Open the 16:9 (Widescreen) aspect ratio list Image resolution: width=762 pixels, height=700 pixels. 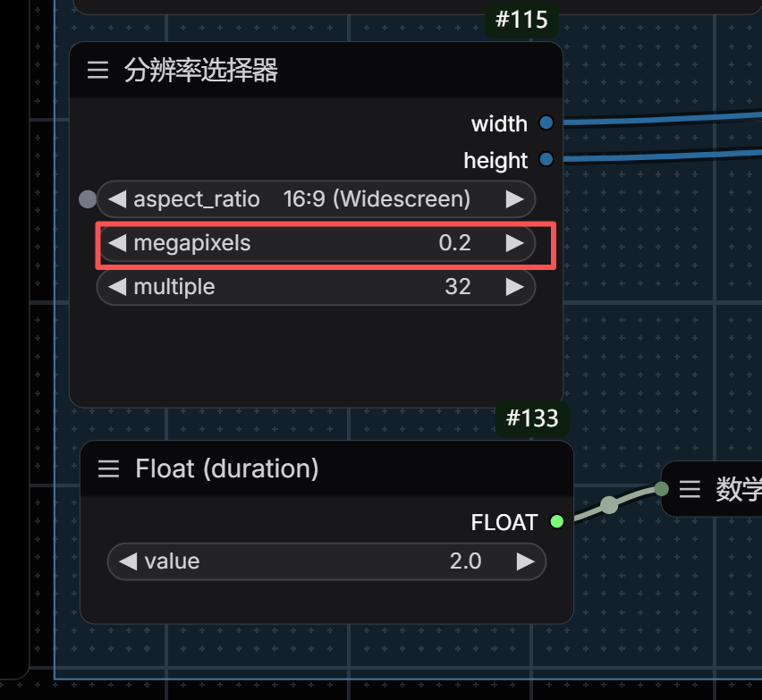click(x=377, y=199)
